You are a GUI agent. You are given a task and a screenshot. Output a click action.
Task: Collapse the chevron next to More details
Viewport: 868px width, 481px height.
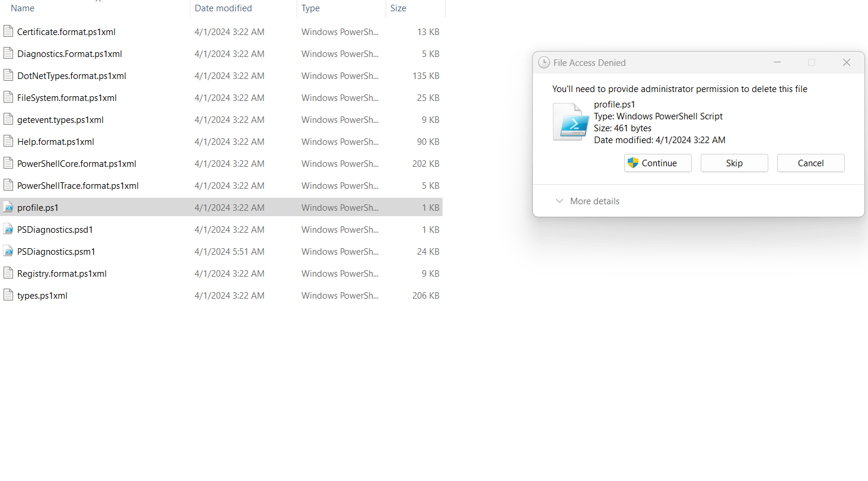coord(559,201)
